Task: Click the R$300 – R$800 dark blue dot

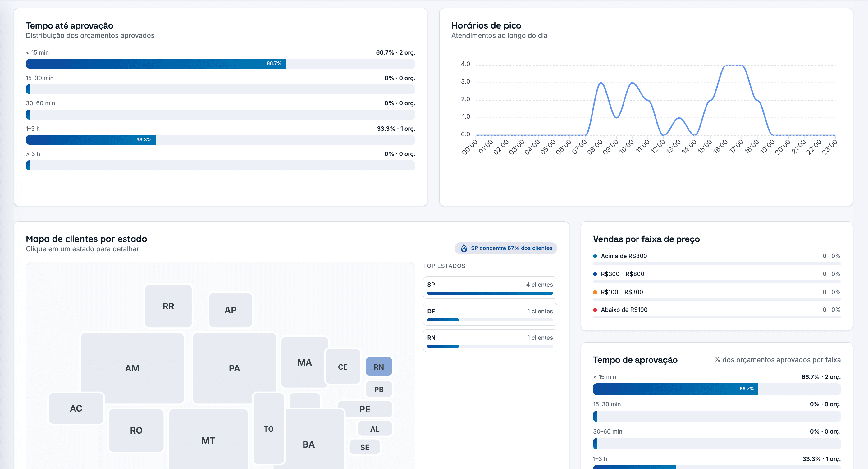Action: tap(595, 274)
